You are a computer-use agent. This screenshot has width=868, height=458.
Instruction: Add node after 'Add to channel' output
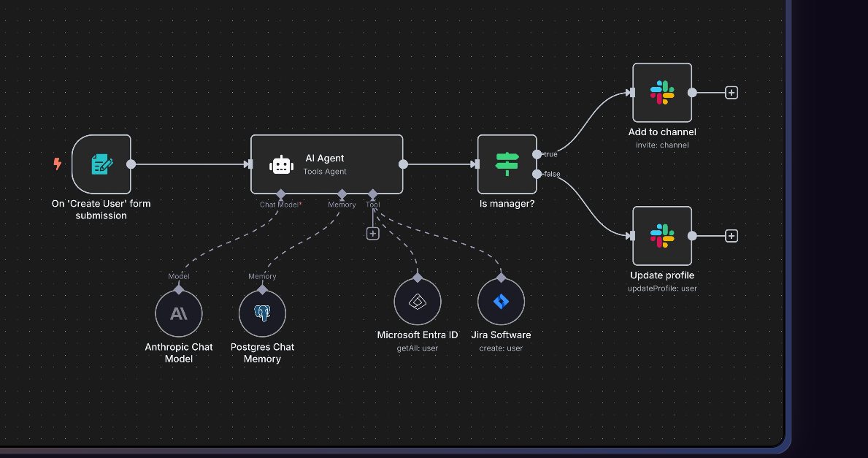[x=731, y=93]
